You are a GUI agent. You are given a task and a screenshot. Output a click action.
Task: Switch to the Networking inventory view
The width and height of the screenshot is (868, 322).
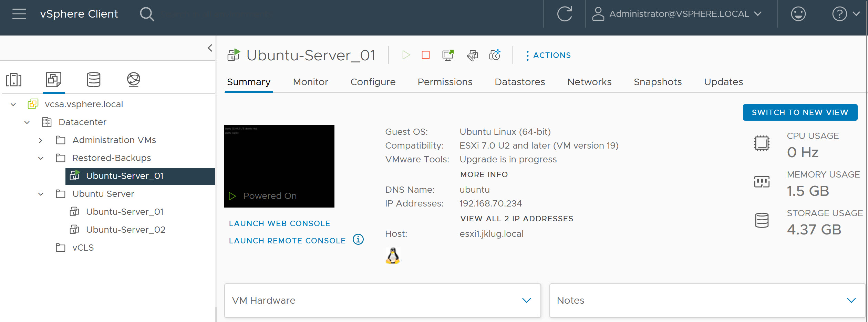coord(134,79)
